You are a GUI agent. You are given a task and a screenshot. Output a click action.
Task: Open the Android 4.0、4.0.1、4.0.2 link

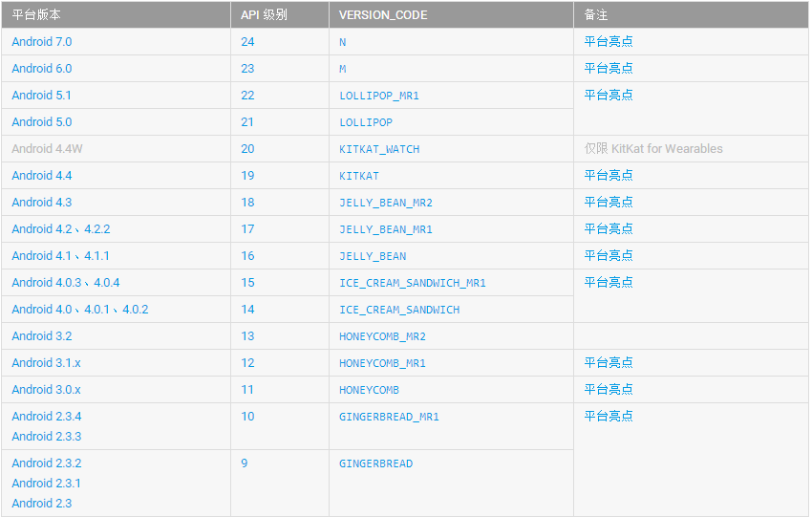coord(79,310)
